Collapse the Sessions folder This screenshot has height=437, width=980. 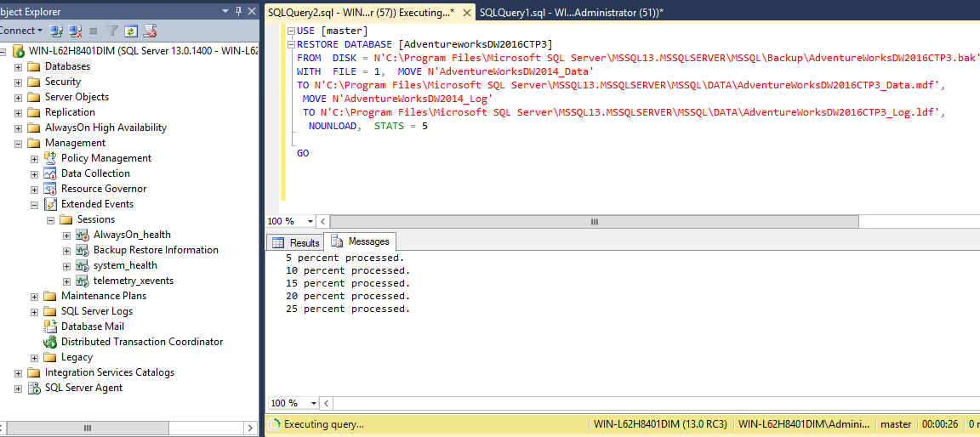[x=51, y=219]
